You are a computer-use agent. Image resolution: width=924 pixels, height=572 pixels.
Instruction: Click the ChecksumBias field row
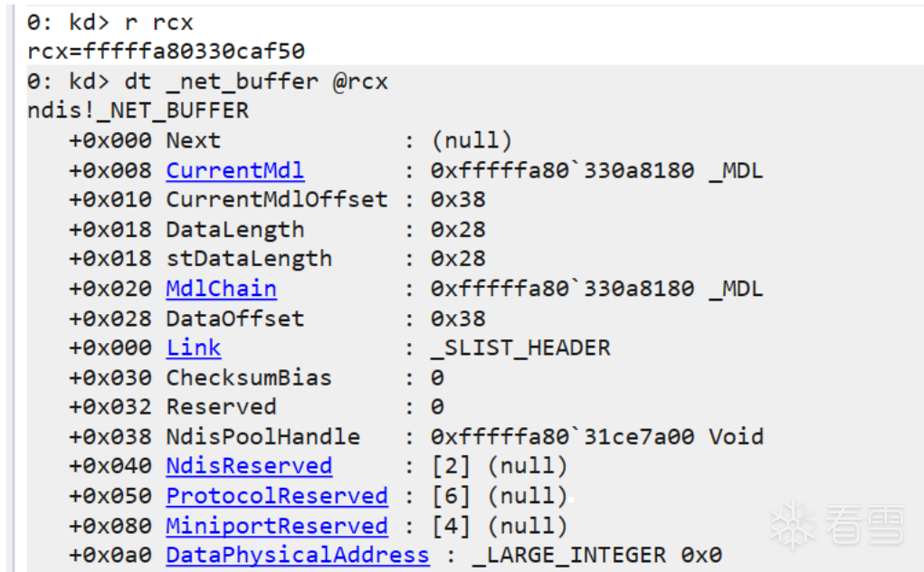[256, 377]
